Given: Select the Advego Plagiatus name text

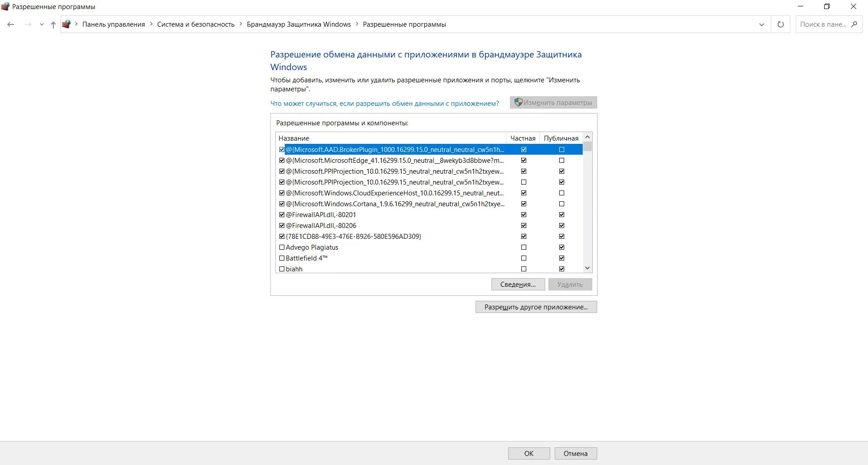Looking at the screenshot, I should (x=312, y=247).
